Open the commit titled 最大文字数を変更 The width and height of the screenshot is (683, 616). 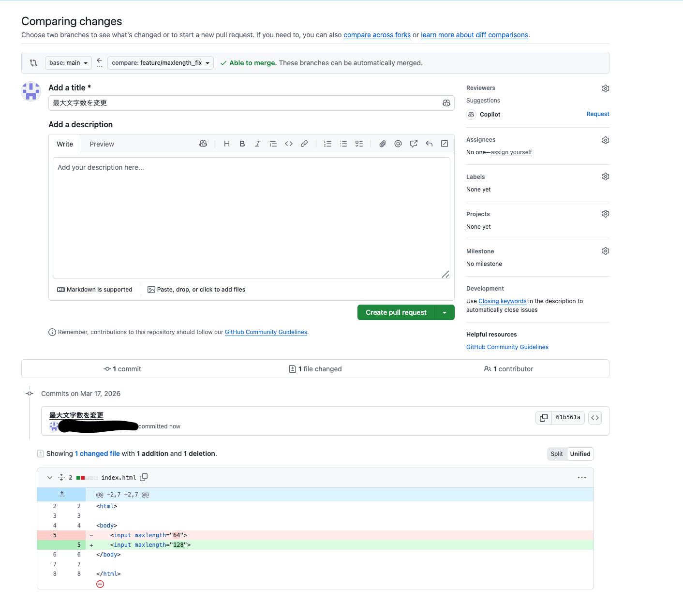76,415
